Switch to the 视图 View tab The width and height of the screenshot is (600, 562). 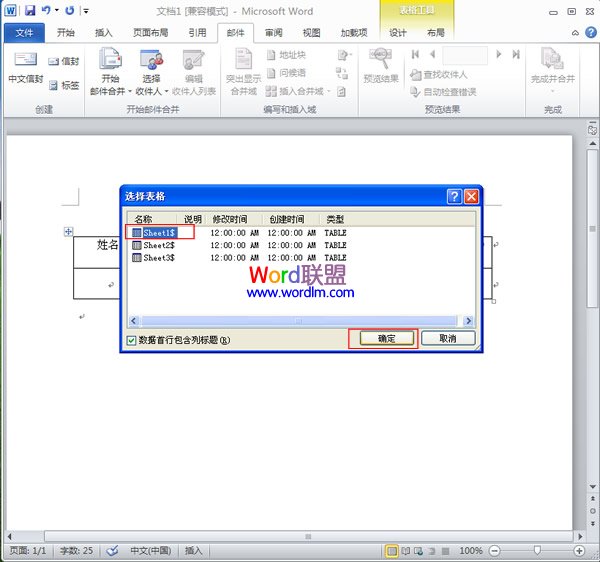[x=311, y=33]
